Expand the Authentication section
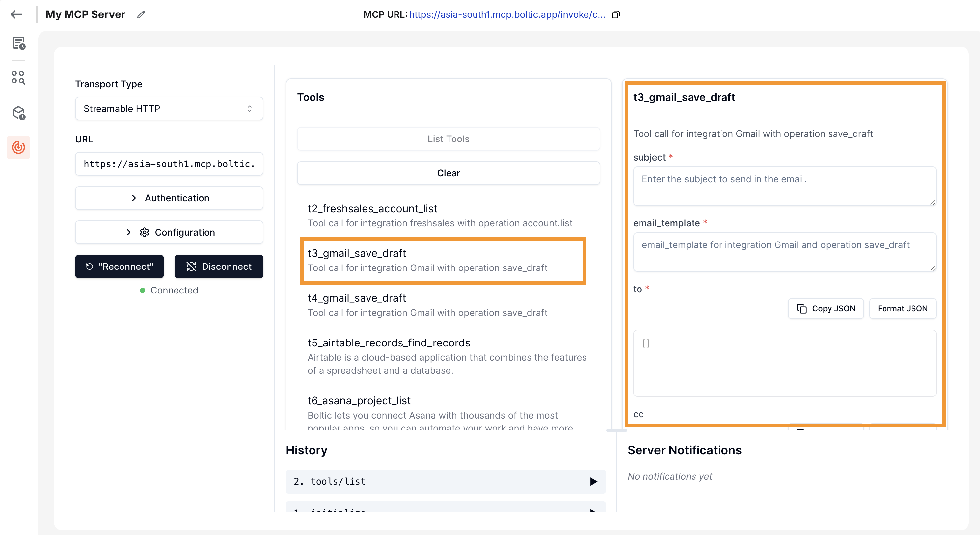 (x=169, y=198)
